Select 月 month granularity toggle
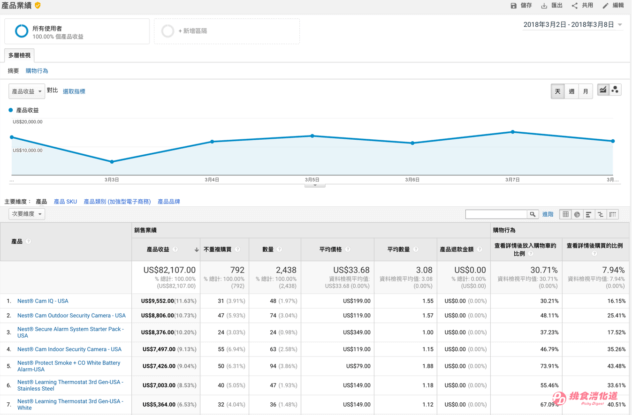The image size is (632, 415). click(585, 91)
